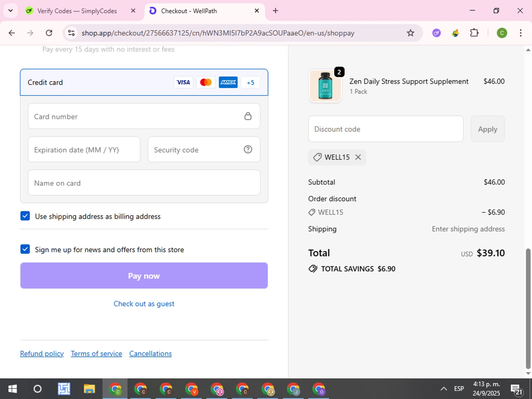Close the SimplyCodes tab
Image resolution: width=532 pixels, height=399 pixels.
click(x=133, y=11)
